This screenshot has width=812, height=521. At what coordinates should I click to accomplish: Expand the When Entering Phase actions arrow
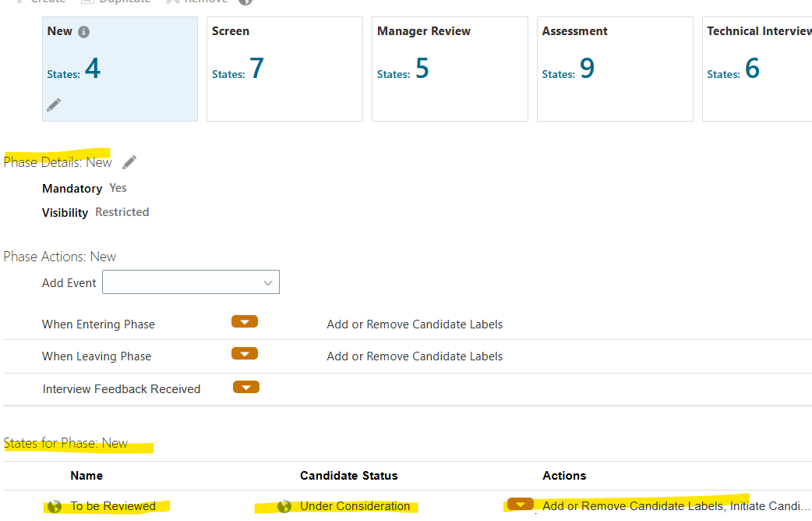click(244, 321)
